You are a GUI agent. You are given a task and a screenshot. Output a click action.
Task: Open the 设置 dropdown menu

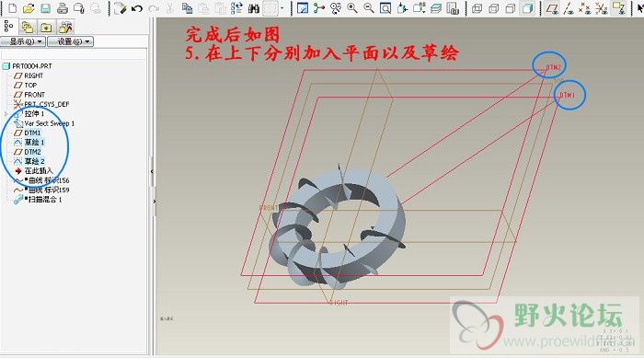pos(71,41)
